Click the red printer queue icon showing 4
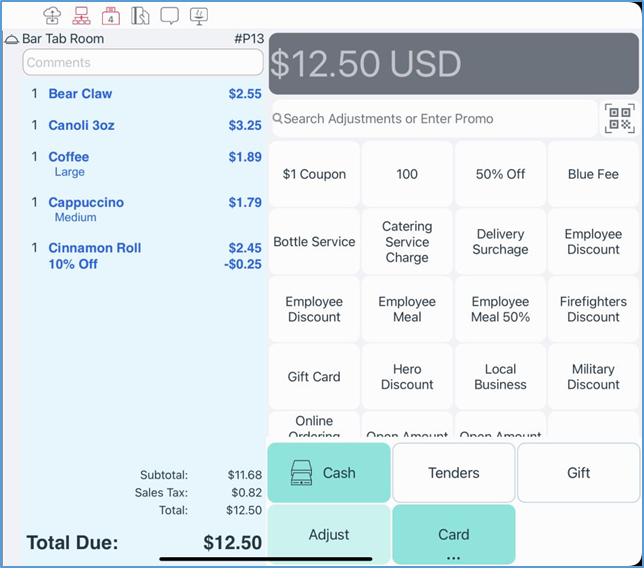The image size is (644, 568). pos(111,15)
